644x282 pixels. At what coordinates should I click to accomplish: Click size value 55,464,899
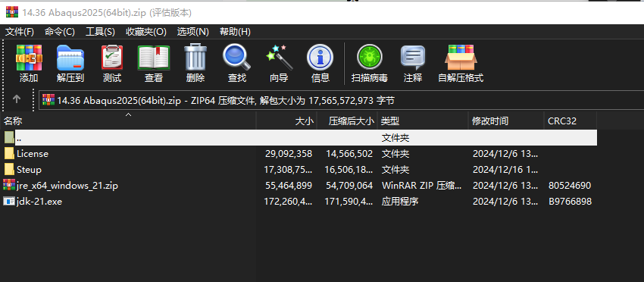(x=289, y=186)
